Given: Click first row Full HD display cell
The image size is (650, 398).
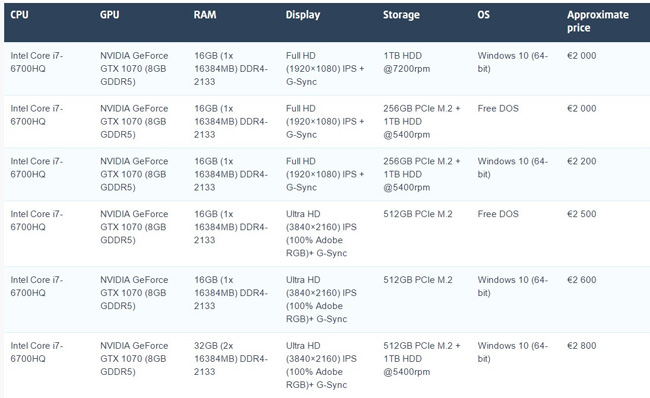Looking at the screenshot, I should [325, 69].
